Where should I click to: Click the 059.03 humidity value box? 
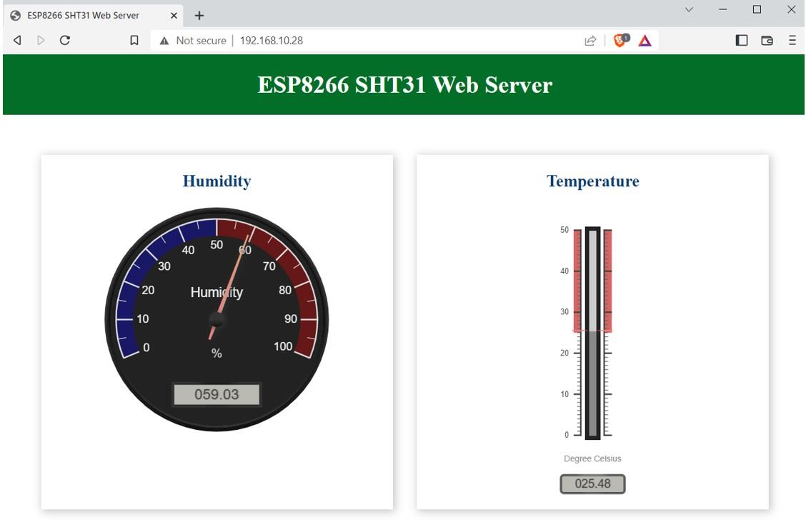point(217,394)
